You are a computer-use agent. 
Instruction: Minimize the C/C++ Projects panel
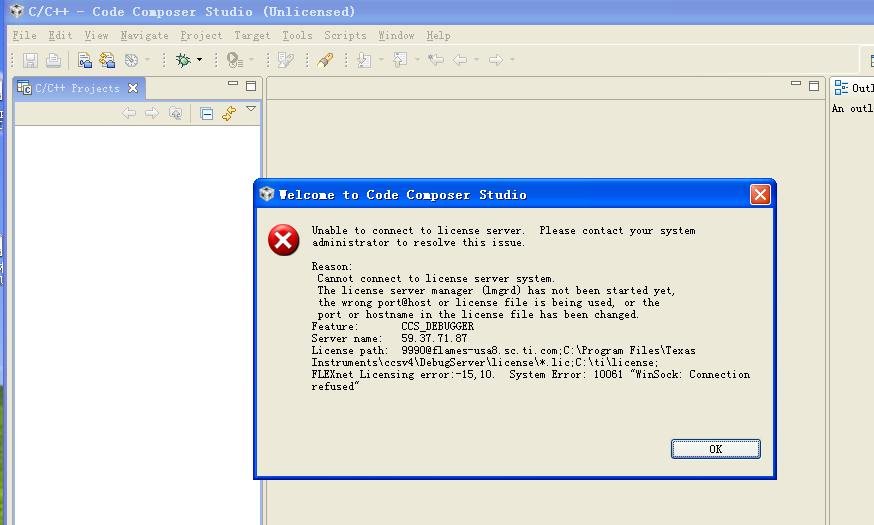(x=233, y=84)
